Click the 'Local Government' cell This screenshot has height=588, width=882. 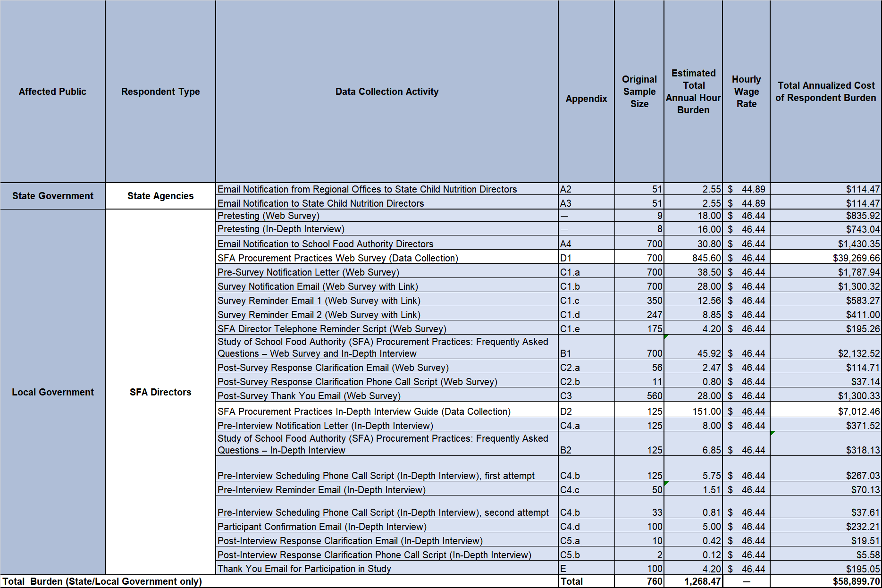coord(52,392)
